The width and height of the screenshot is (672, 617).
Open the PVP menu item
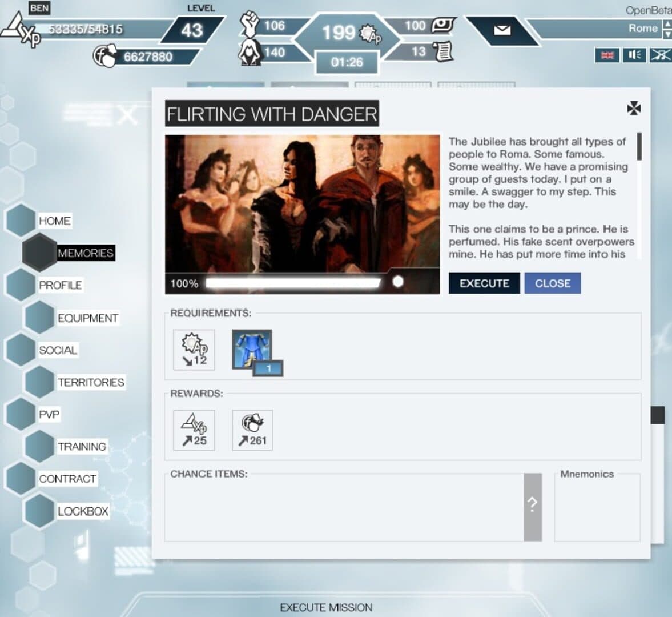click(49, 415)
